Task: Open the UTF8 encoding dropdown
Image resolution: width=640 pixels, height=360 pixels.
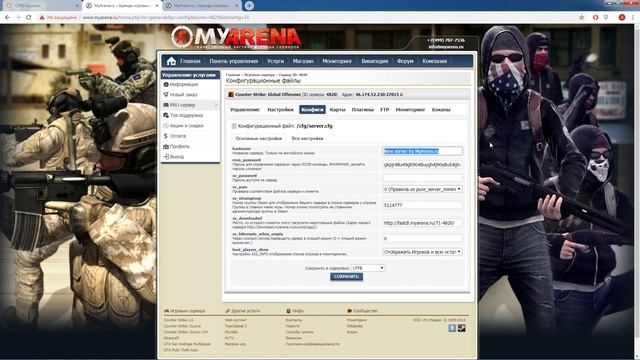Action: tap(368, 268)
